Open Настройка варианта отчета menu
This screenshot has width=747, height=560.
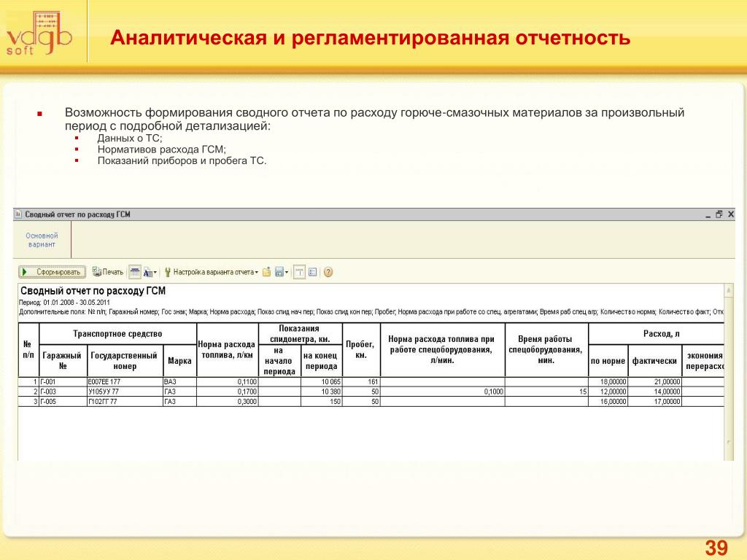211,272
